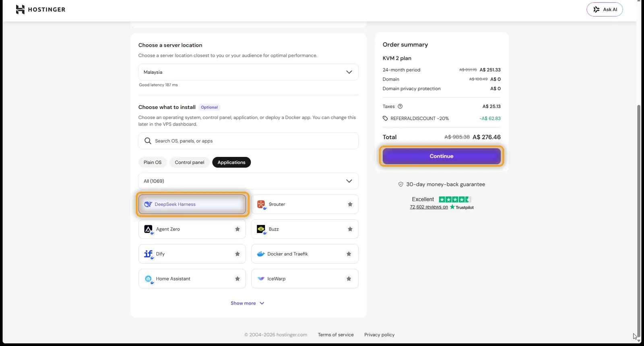Open the Terms of service link
This screenshot has width=644, height=346.
click(x=336, y=335)
